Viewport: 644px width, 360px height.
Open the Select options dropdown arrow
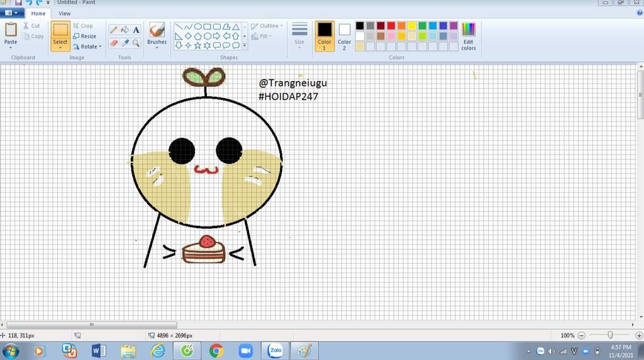(x=60, y=48)
